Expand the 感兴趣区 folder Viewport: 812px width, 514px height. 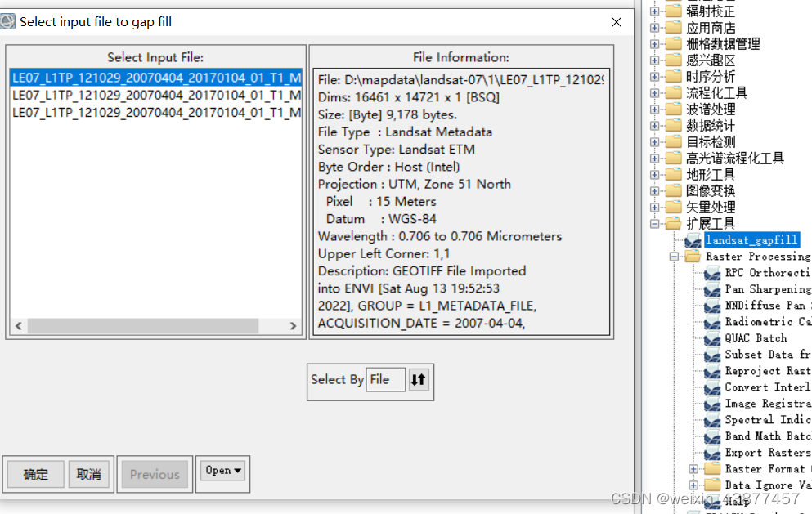point(654,60)
